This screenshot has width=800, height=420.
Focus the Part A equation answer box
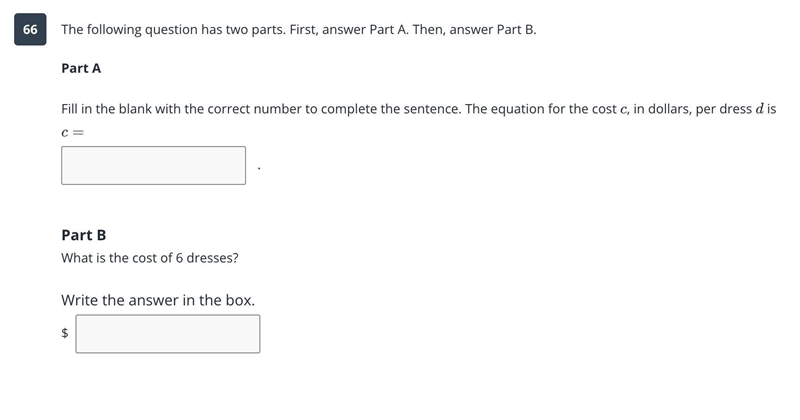153,165
